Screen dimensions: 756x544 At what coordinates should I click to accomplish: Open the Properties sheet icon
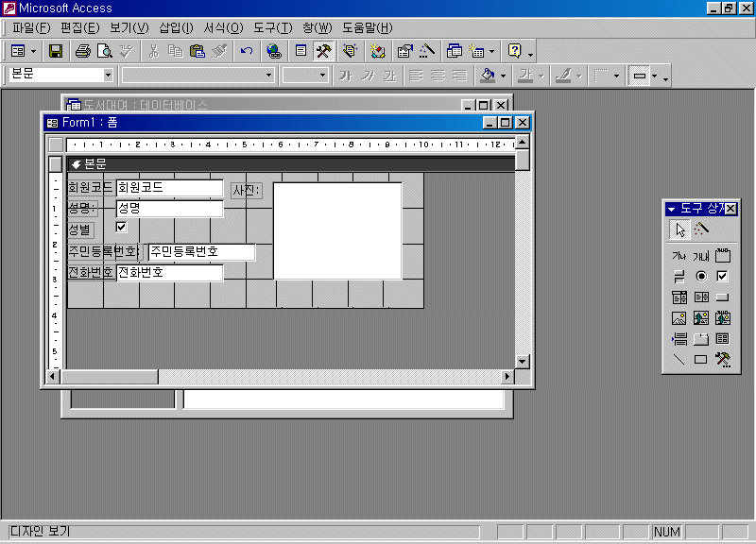tap(405, 51)
